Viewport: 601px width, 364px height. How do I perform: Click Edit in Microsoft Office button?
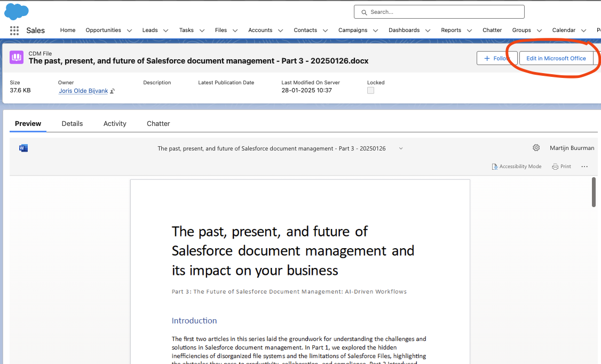(x=556, y=58)
